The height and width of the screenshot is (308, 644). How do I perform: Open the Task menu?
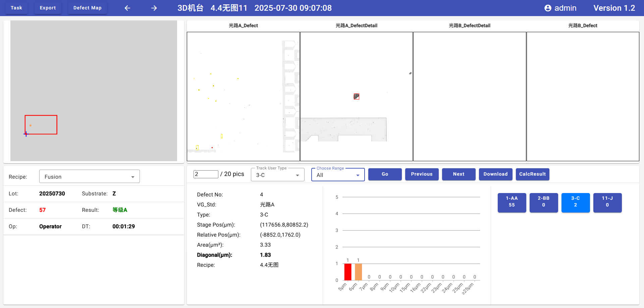pyautogui.click(x=16, y=8)
